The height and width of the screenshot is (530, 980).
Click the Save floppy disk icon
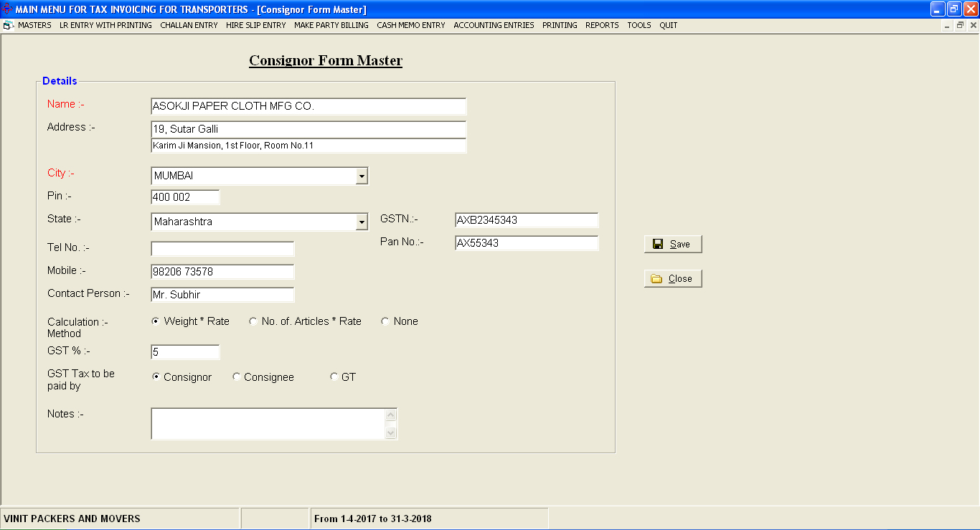click(657, 244)
